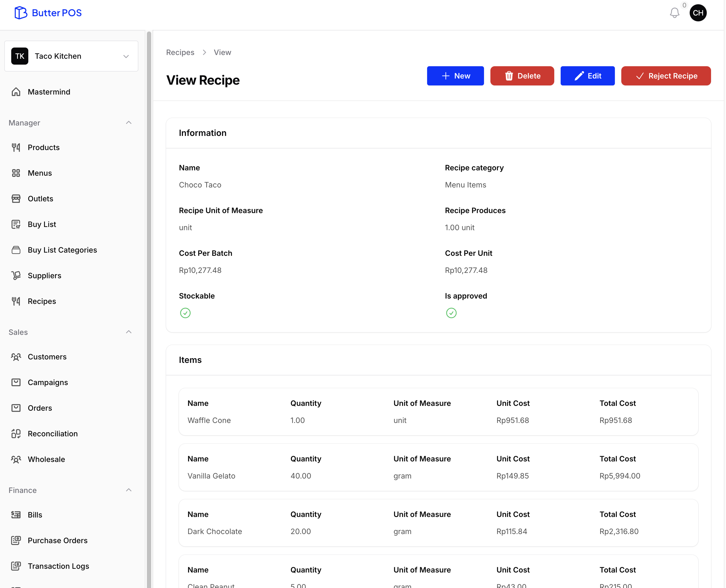
Task: Collapse the Sales sidebar section
Action: coord(129,332)
